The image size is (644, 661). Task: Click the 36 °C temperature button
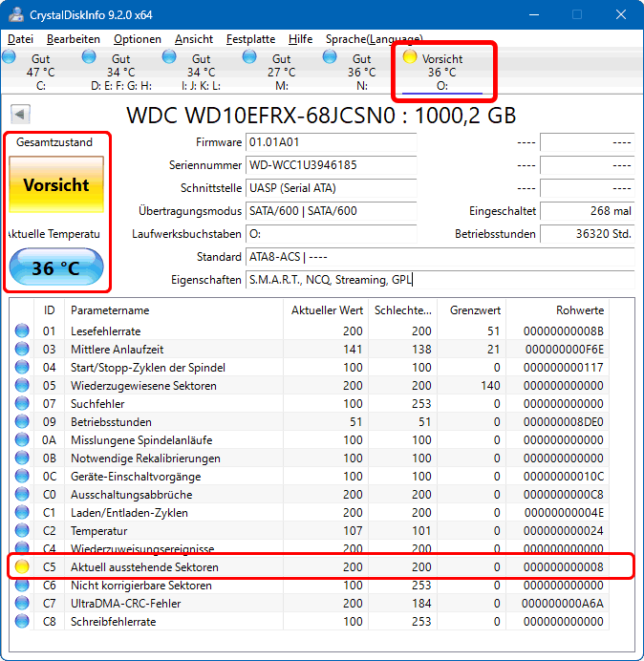point(56,268)
